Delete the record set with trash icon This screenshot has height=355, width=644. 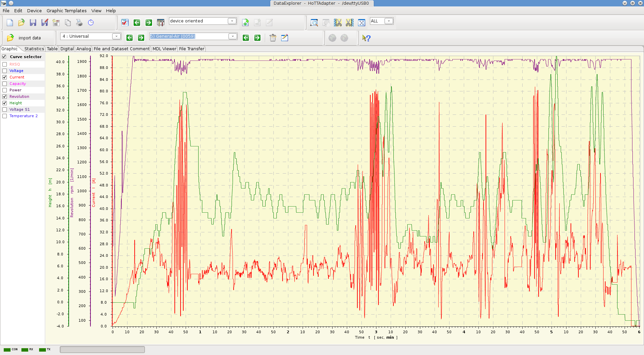point(273,38)
